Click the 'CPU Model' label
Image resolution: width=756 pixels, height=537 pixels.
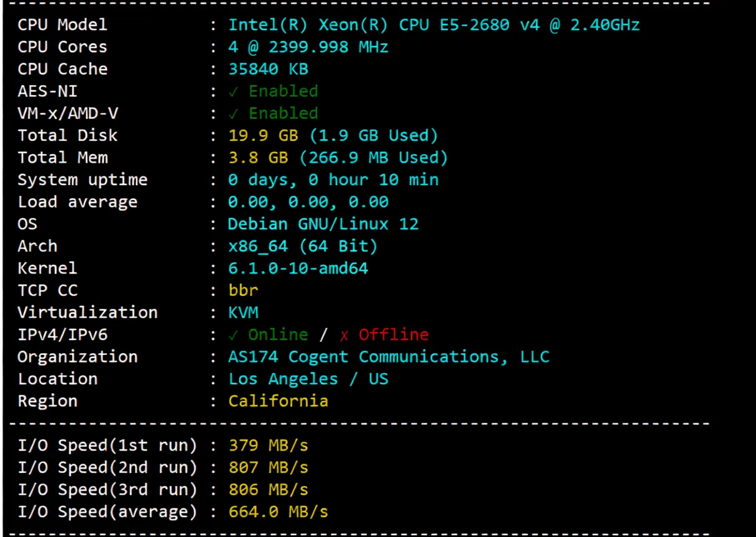coord(62,25)
